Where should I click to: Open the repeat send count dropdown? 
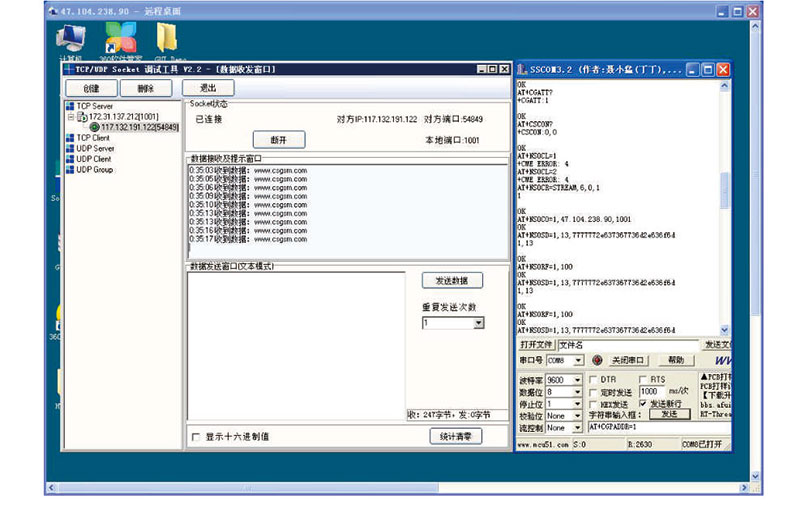pyautogui.click(x=479, y=323)
